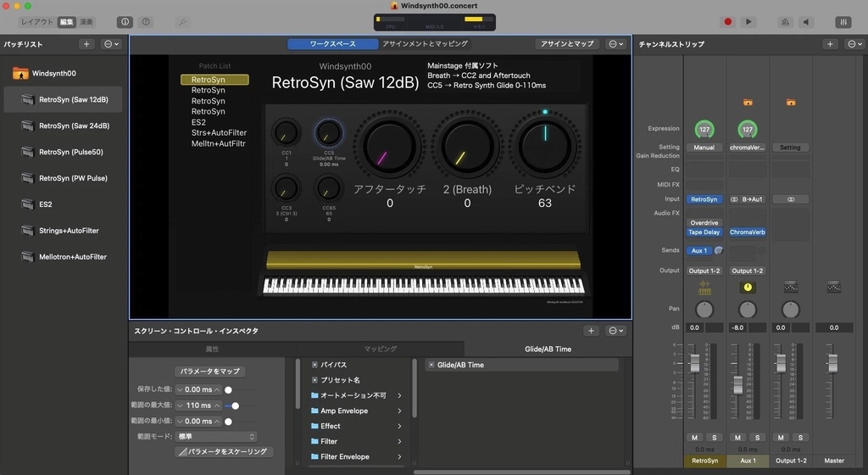
Task: Open the ワークスペース tab
Action: coord(332,44)
